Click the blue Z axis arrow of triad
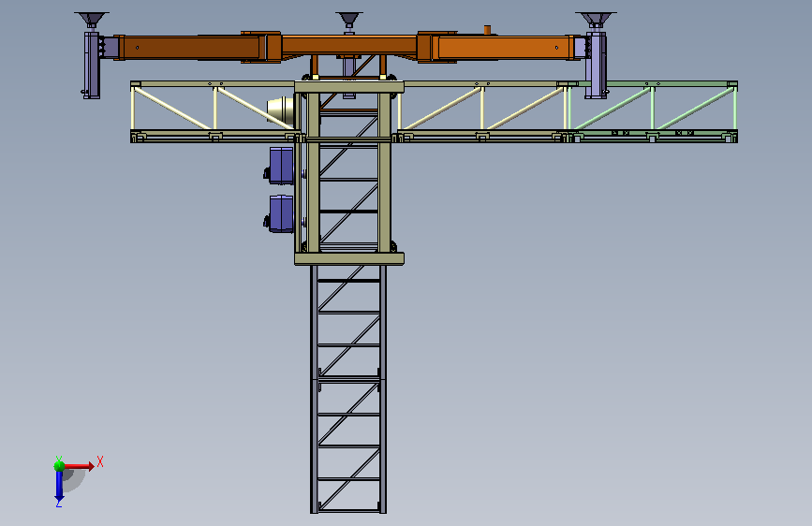Image resolution: width=812 pixels, height=526 pixels. click(59, 488)
